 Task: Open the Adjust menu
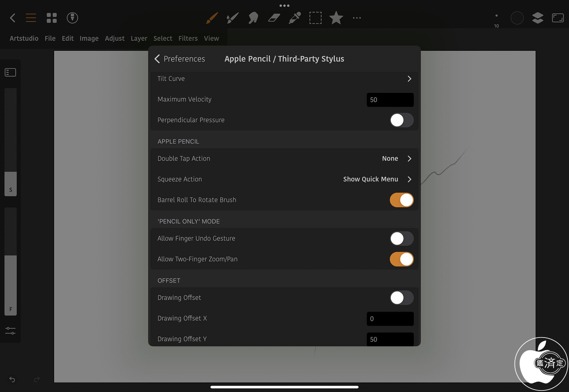[115, 38]
